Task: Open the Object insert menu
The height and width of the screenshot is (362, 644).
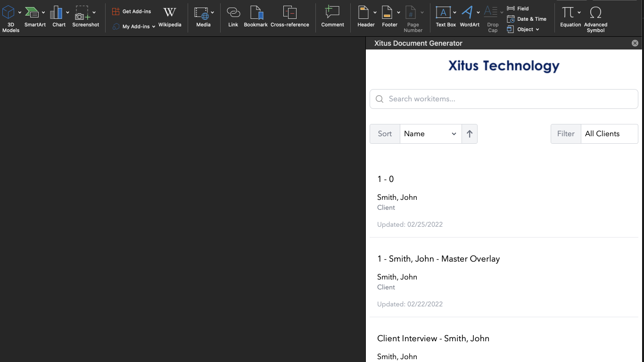Action: [x=523, y=29]
